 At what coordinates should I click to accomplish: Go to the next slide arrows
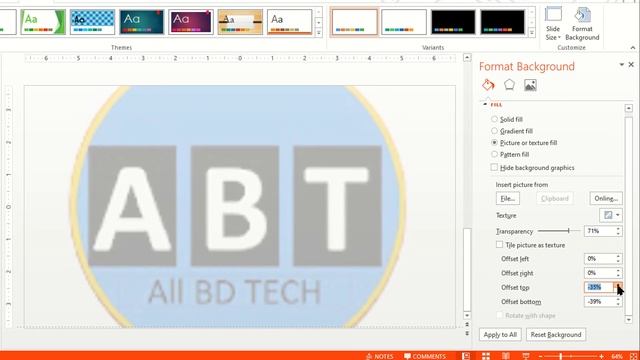point(467,333)
